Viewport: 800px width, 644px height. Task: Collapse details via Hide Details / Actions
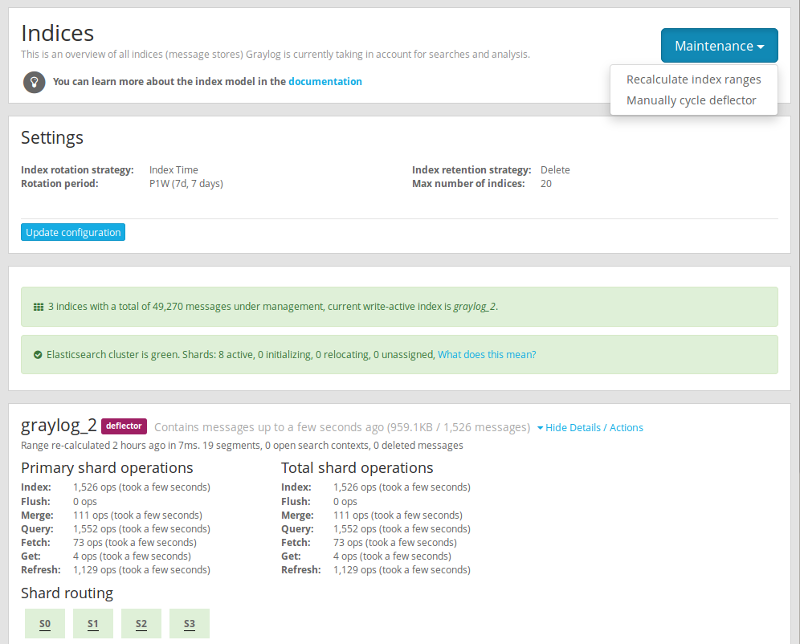(x=590, y=428)
